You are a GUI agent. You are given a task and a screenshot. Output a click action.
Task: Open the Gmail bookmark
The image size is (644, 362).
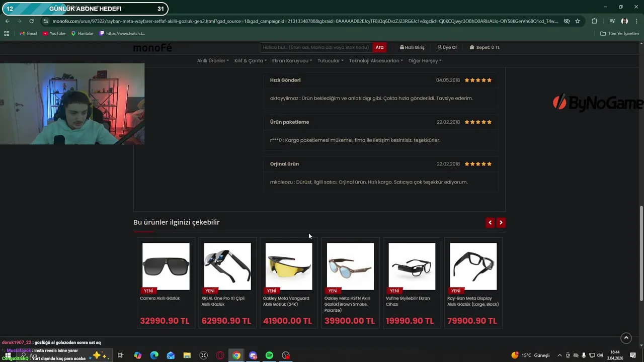pyautogui.click(x=28, y=33)
